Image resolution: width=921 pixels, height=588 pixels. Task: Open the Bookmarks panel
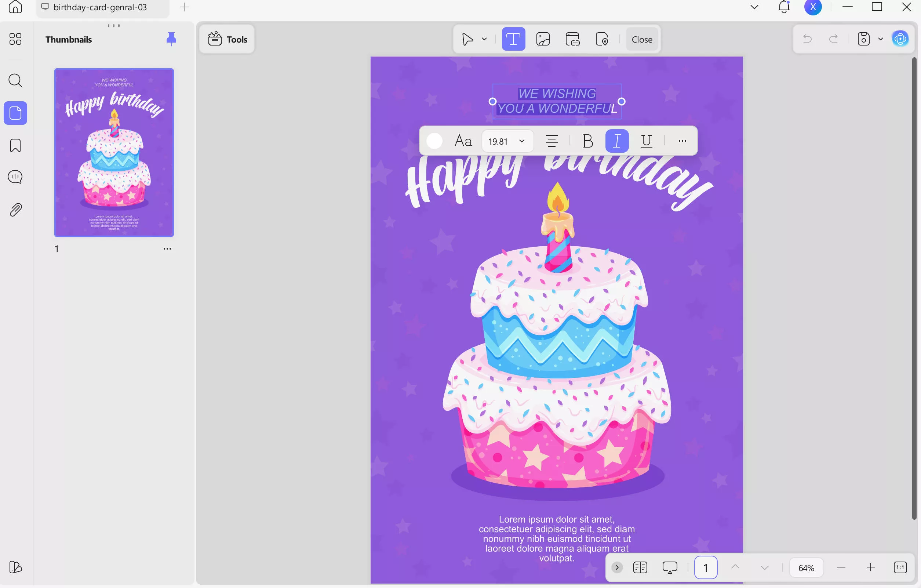[15, 145]
